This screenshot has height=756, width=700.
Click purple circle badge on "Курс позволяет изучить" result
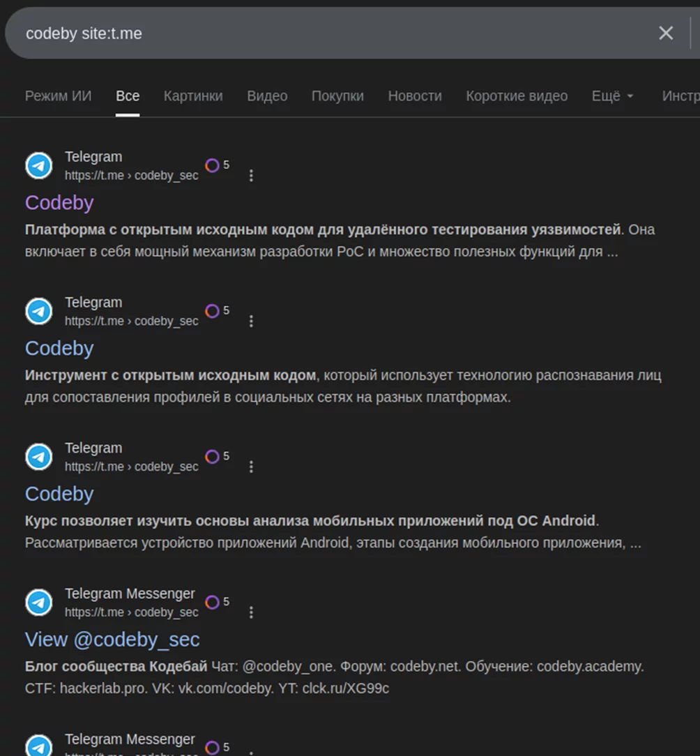[213, 457]
